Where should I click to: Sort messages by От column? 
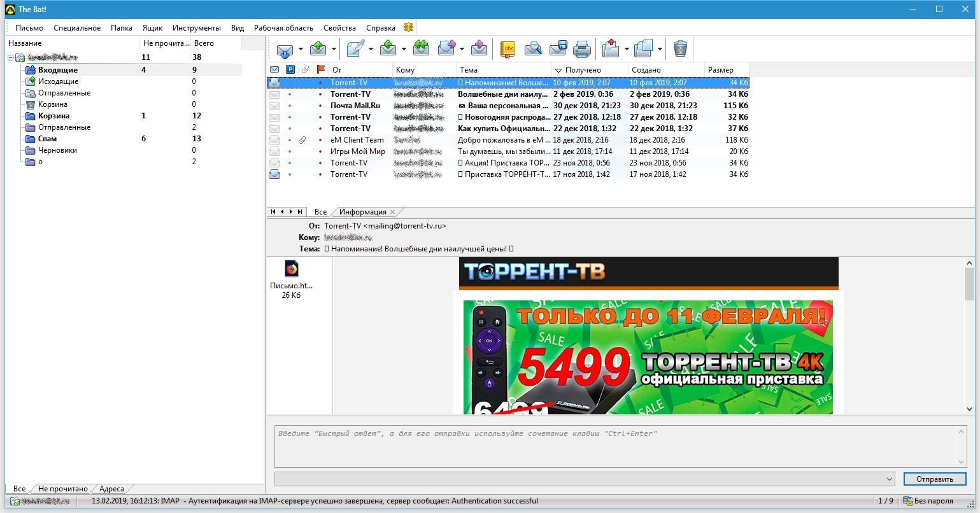(360, 69)
